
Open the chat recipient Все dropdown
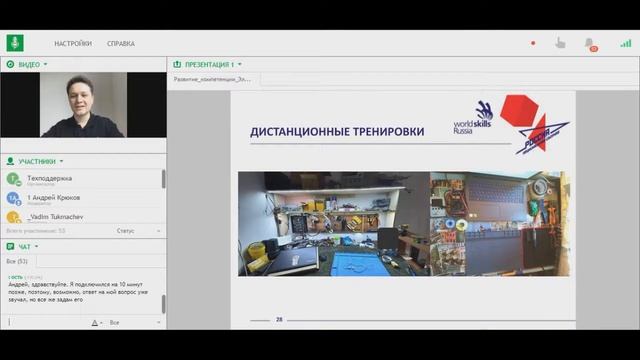[135, 322]
